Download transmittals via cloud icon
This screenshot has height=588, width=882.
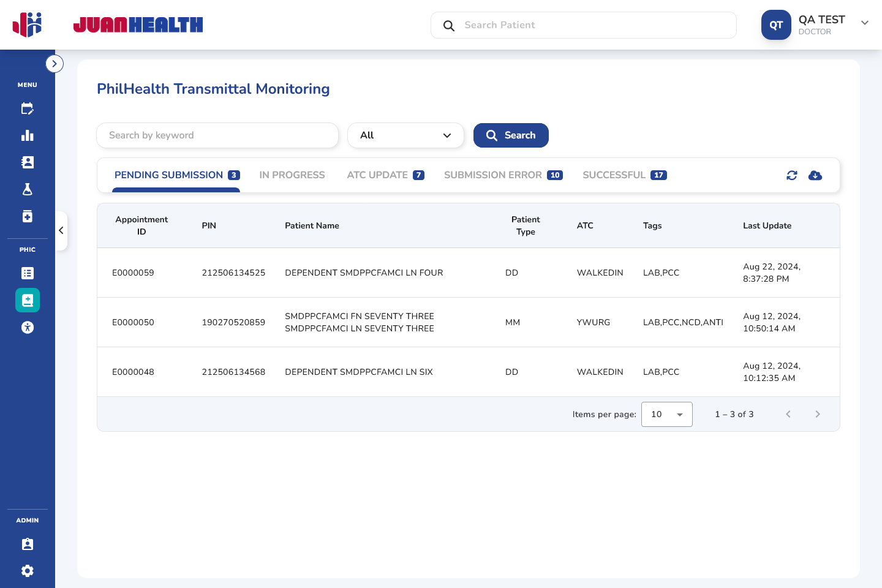pos(815,175)
